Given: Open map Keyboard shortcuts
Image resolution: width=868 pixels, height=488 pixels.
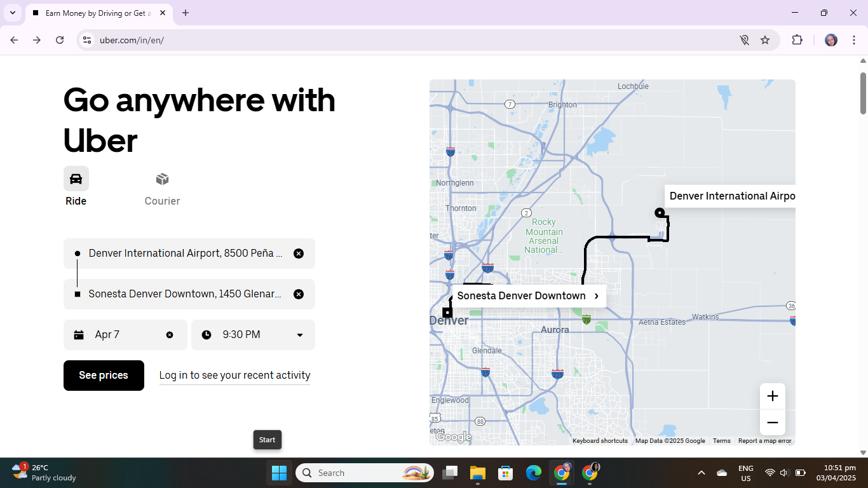Looking at the screenshot, I should (600, 441).
